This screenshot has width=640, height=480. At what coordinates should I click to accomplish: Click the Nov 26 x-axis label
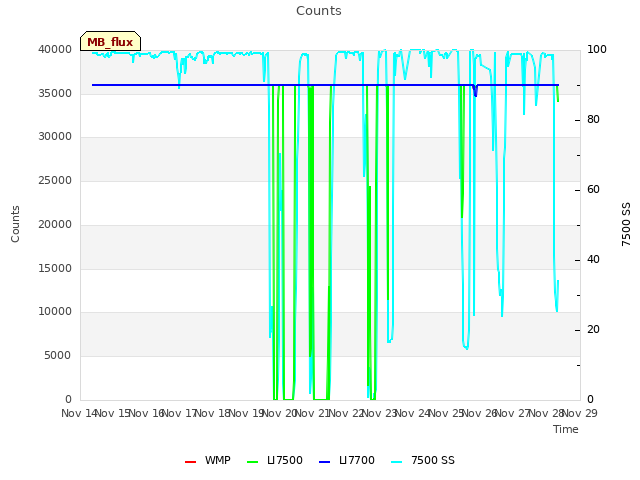[480, 413]
